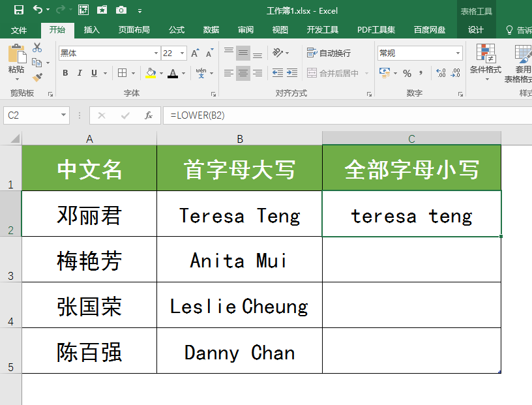Image resolution: width=532 pixels, height=405 pixels.
Task: Open the alignment group dialog launcher
Action: click(369, 95)
